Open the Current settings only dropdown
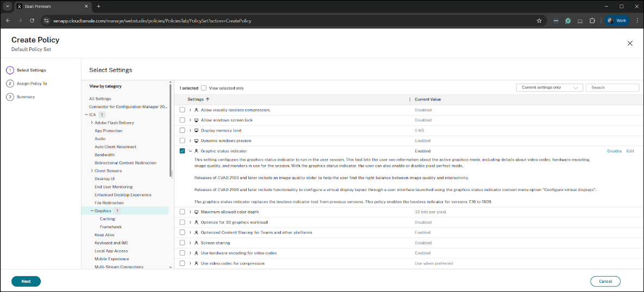 point(549,87)
